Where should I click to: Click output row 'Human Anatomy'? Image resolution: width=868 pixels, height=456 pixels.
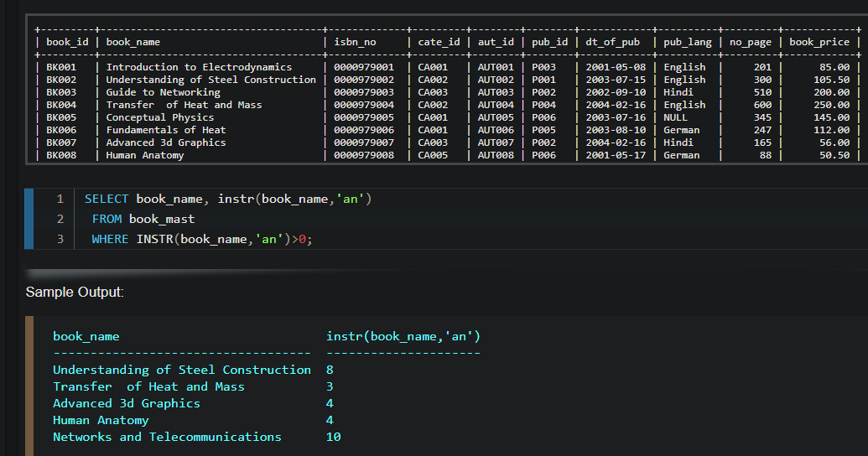(x=101, y=420)
